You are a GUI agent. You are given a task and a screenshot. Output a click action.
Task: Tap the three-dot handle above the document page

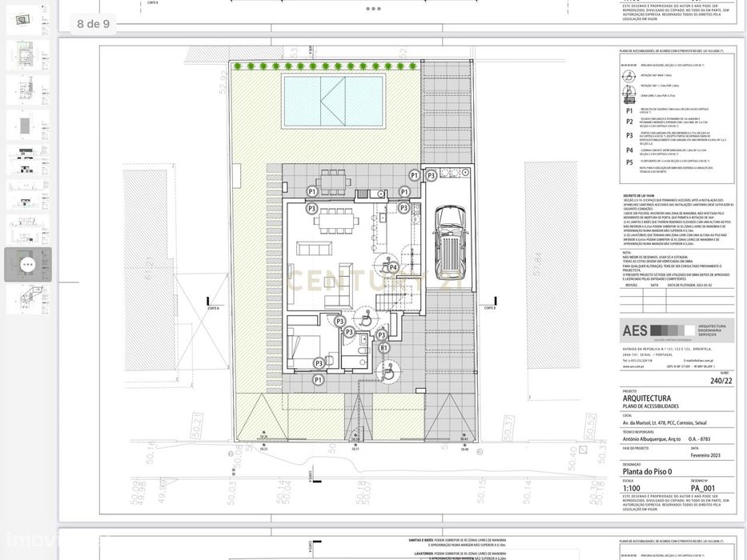pos(373,9)
